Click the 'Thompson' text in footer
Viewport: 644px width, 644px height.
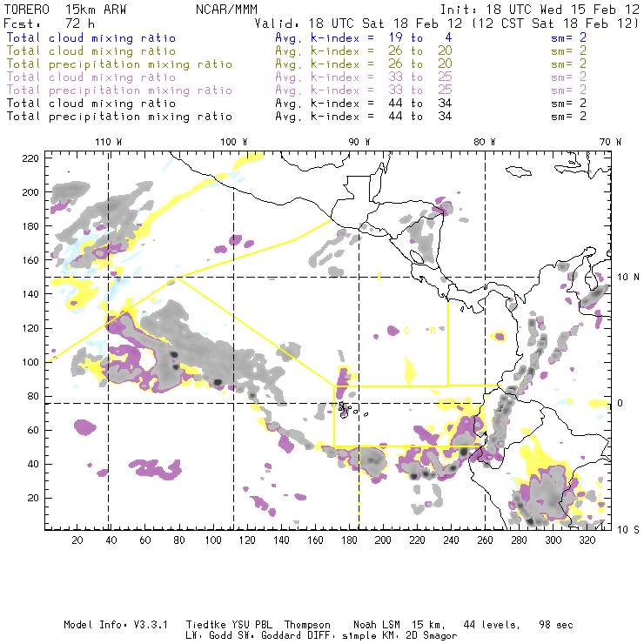coord(307,625)
